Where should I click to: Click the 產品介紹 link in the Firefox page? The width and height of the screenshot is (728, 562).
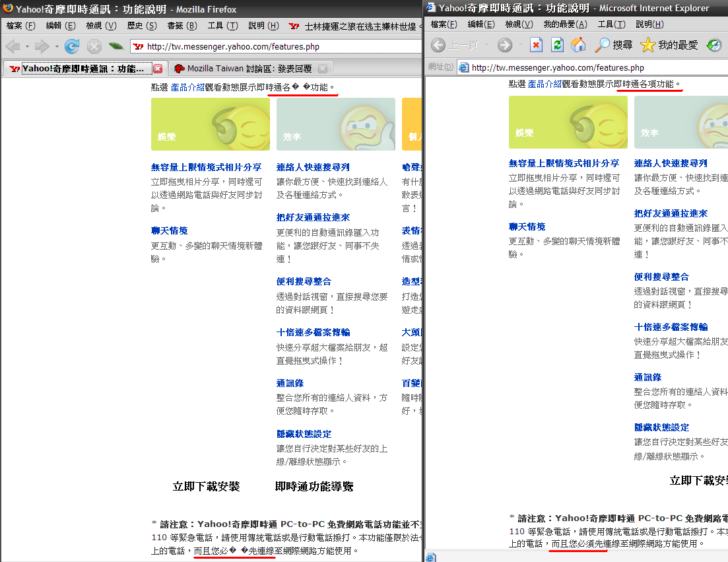[187, 87]
